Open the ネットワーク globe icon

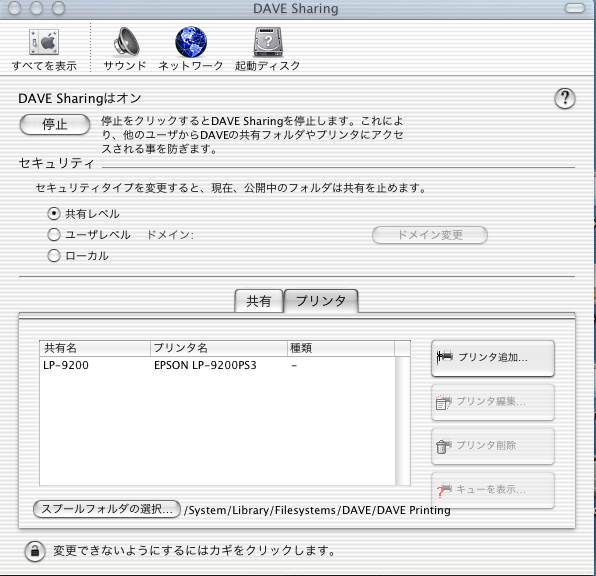pyautogui.click(x=191, y=42)
